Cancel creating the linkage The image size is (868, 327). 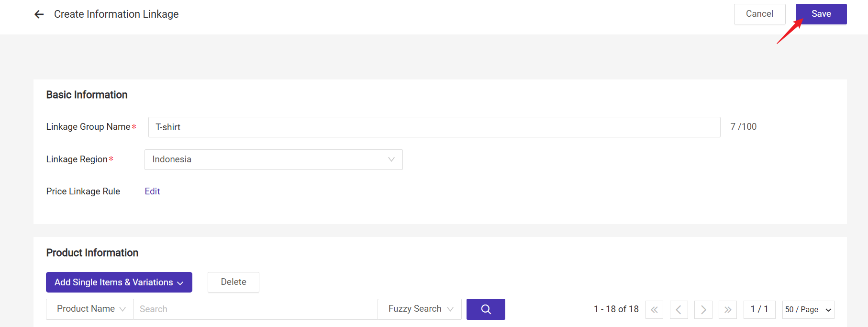pyautogui.click(x=759, y=14)
